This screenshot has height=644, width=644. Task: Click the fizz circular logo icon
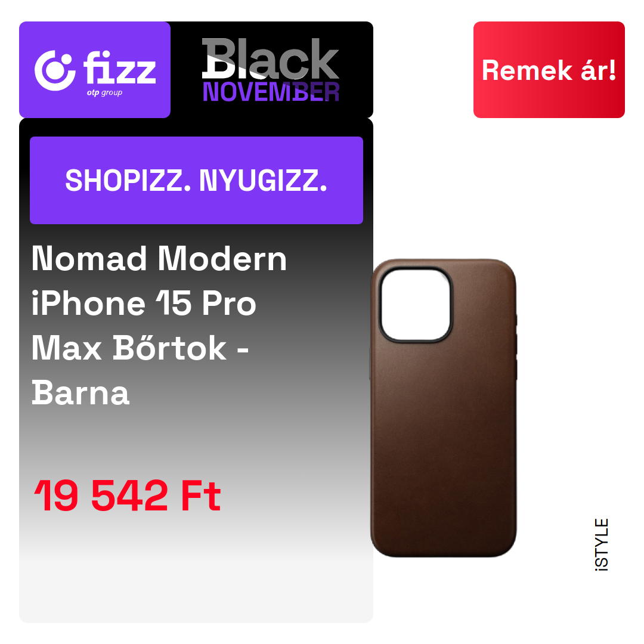point(55,70)
